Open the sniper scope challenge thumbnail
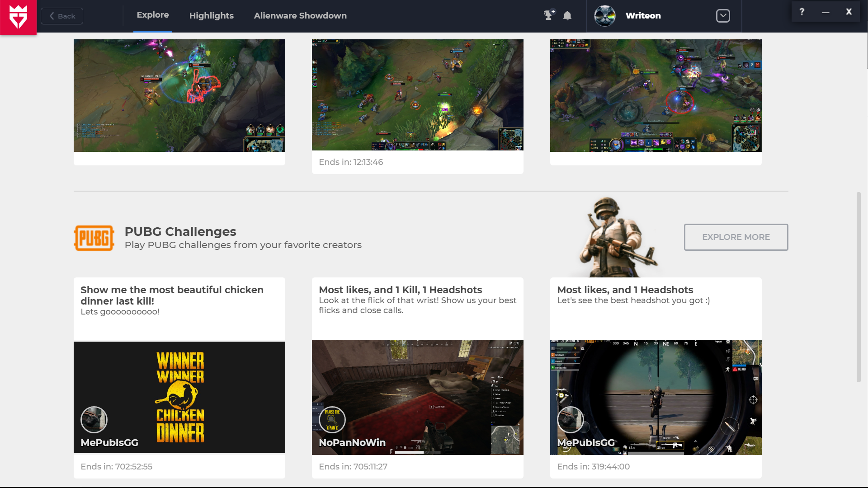 pyautogui.click(x=656, y=397)
